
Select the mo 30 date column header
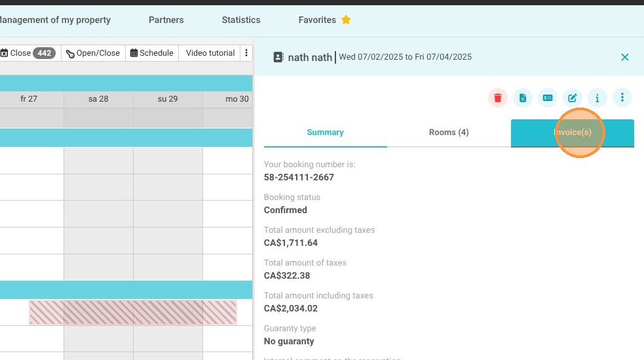pos(228,99)
